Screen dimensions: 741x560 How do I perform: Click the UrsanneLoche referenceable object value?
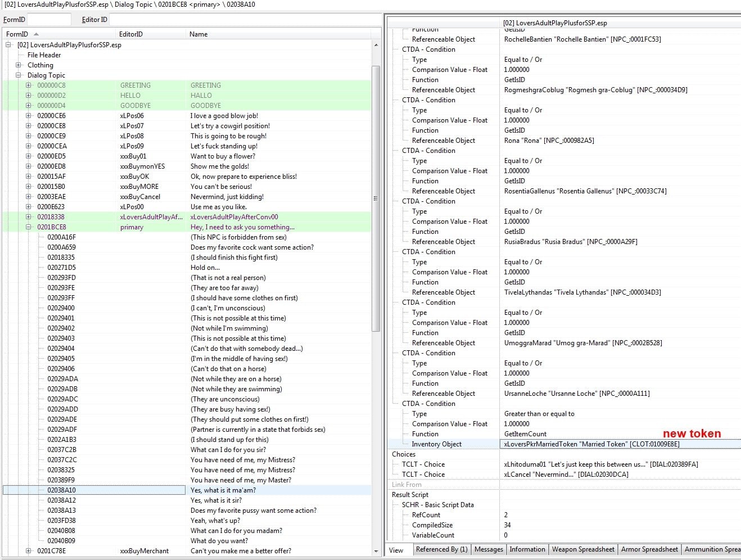tap(577, 394)
